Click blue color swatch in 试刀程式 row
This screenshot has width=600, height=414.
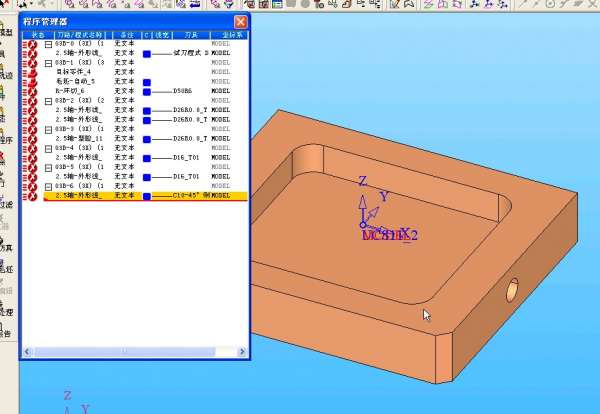(147, 54)
